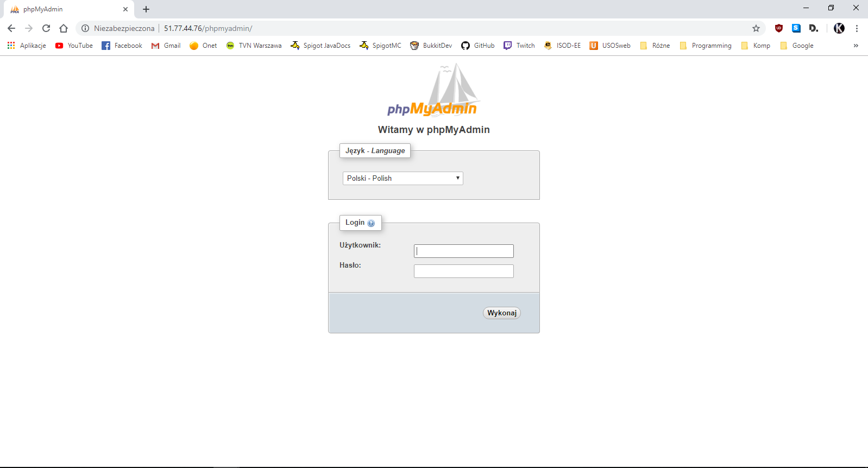The height and width of the screenshot is (468, 868).
Task: Click the bookmark star icon in address bar
Action: pos(756,28)
